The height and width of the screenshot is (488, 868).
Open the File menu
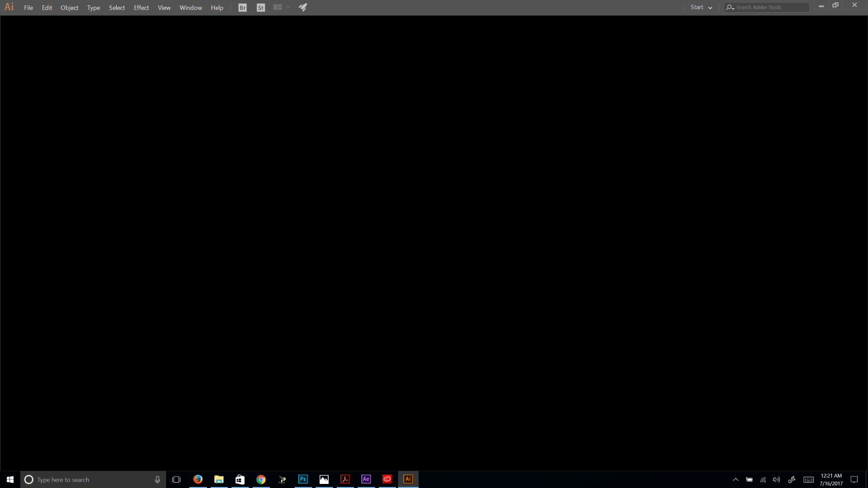tap(28, 8)
